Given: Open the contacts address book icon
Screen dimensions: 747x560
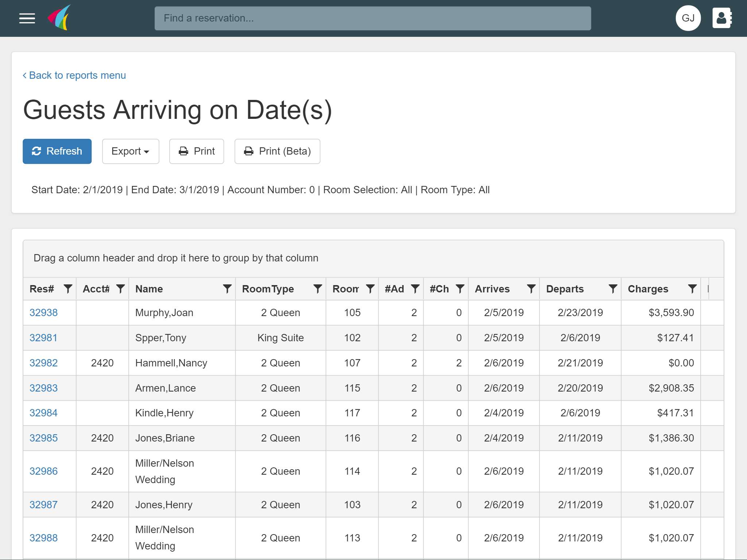Looking at the screenshot, I should coord(722,18).
